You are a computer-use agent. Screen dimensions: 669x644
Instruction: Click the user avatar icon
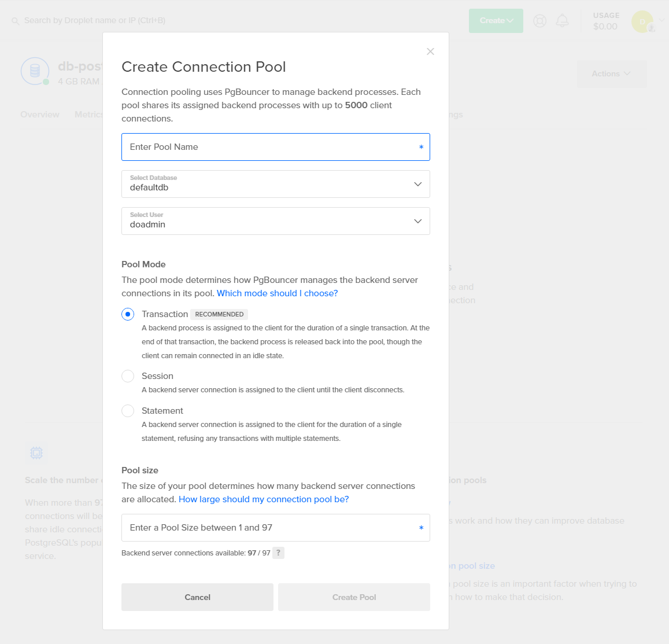tap(642, 21)
